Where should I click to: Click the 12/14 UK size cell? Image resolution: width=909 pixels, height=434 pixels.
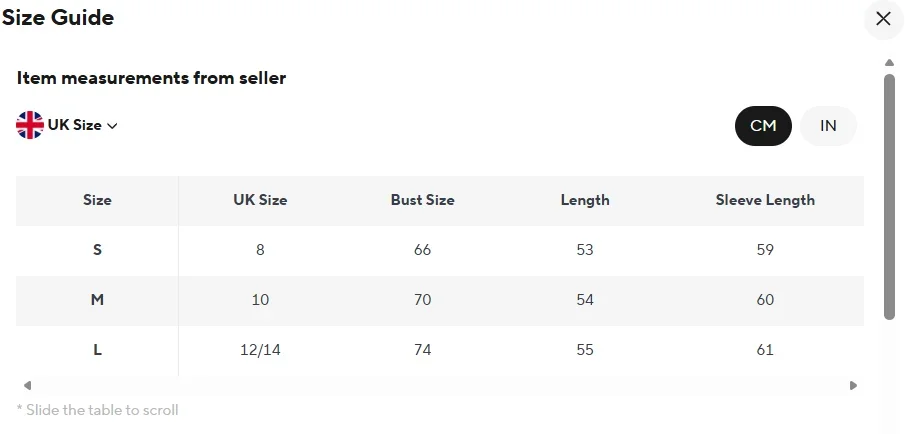tap(260, 350)
